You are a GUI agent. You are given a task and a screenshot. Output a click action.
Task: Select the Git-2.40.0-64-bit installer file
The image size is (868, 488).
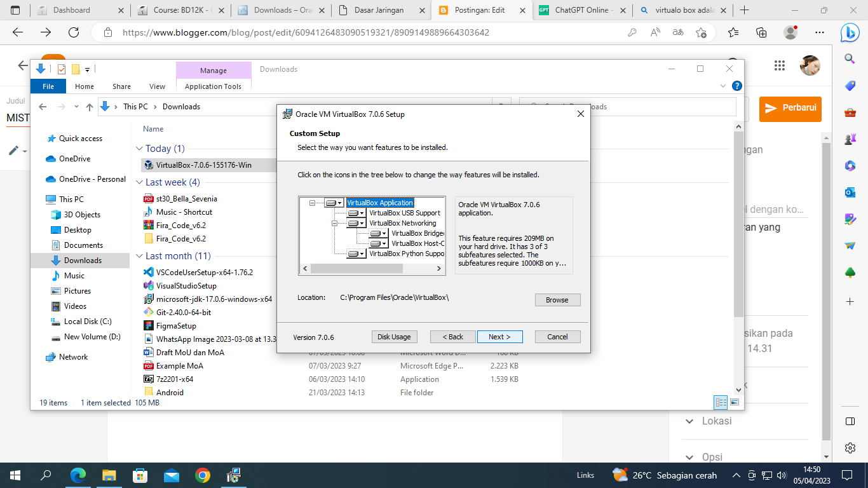click(x=184, y=313)
